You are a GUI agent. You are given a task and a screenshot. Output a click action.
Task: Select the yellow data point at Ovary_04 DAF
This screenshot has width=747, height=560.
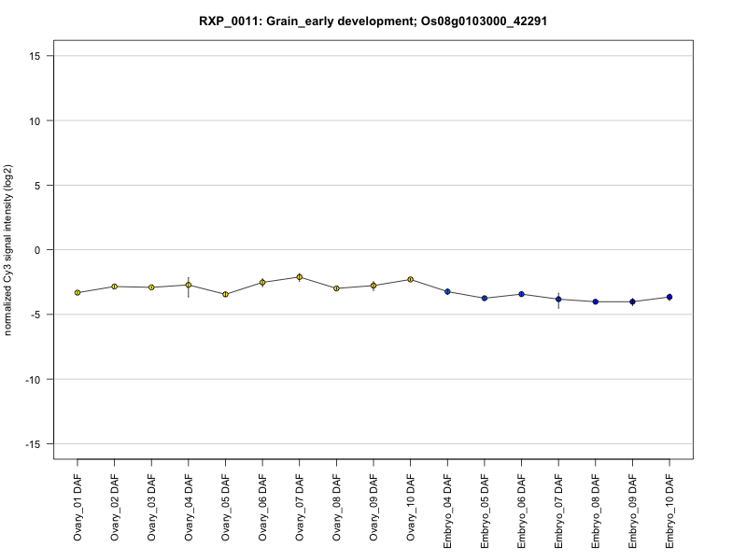189,285
